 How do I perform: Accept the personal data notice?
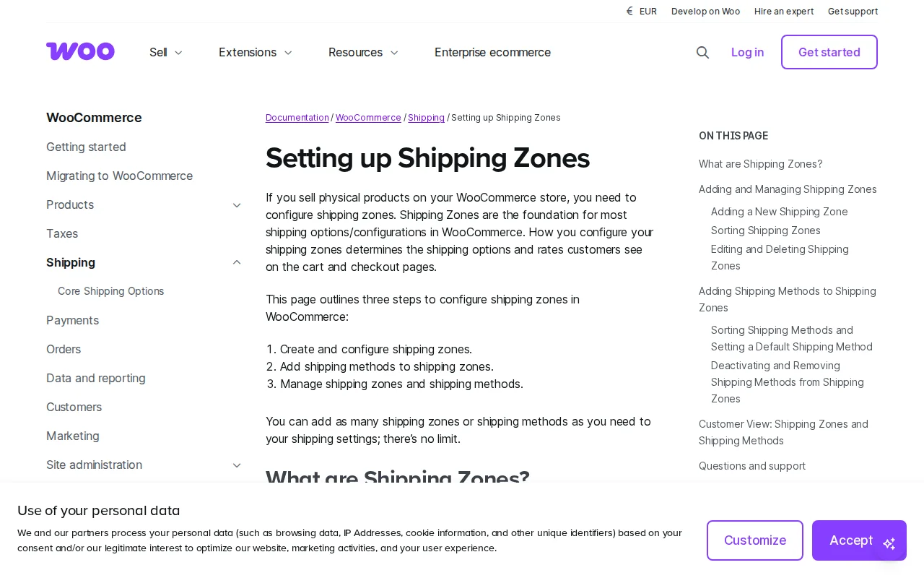tap(851, 540)
